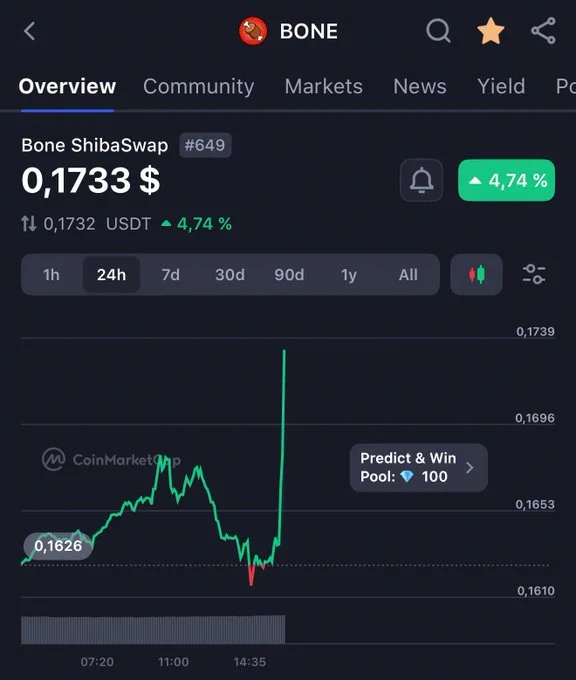Open chart settings sliders icon
The width and height of the screenshot is (576, 680).
point(533,275)
